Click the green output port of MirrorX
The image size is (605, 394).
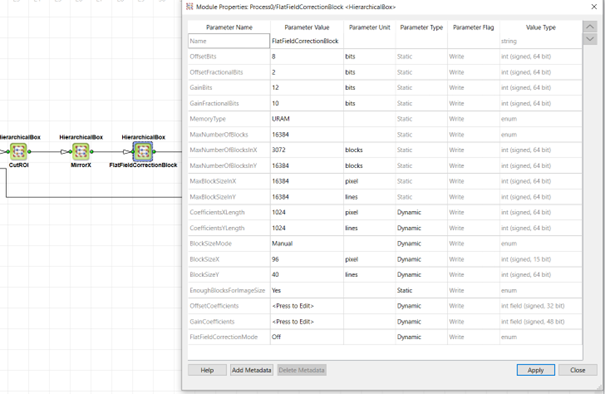[92, 152]
